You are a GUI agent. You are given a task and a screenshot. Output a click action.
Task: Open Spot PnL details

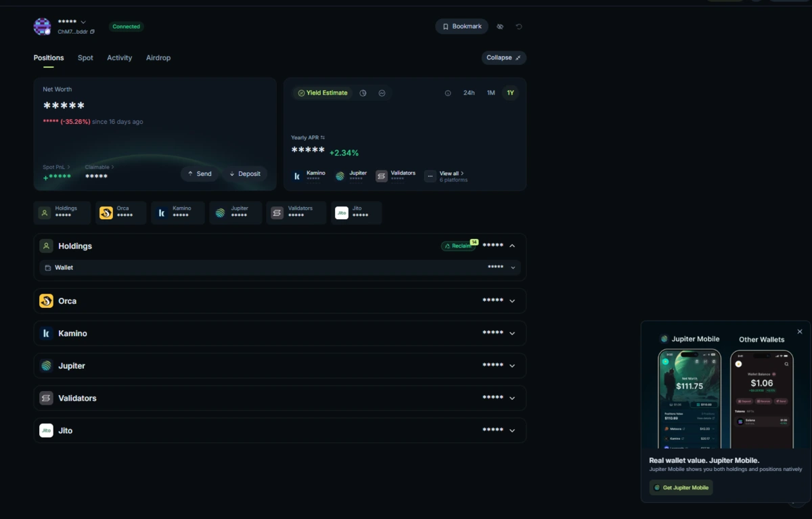point(57,167)
